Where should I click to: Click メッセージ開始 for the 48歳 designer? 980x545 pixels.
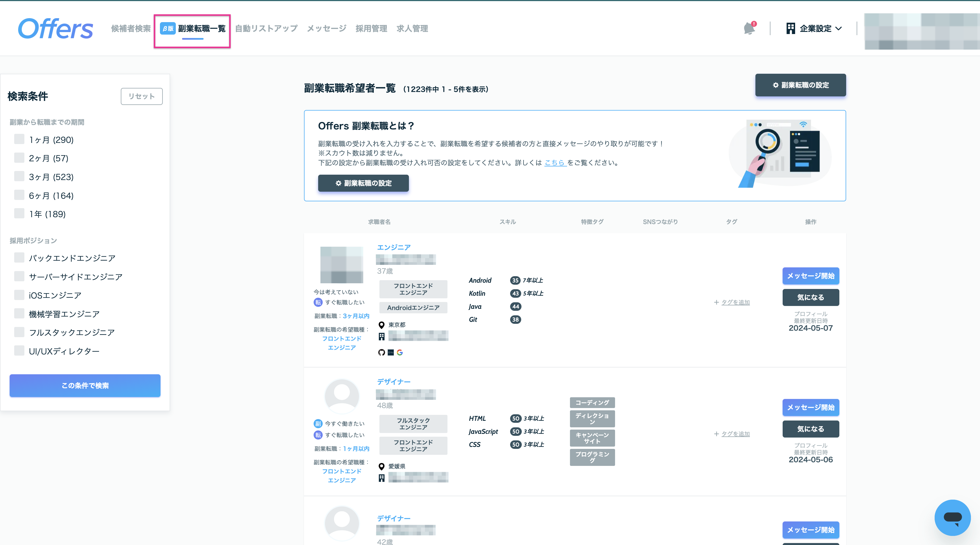pyautogui.click(x=811, y=407)
